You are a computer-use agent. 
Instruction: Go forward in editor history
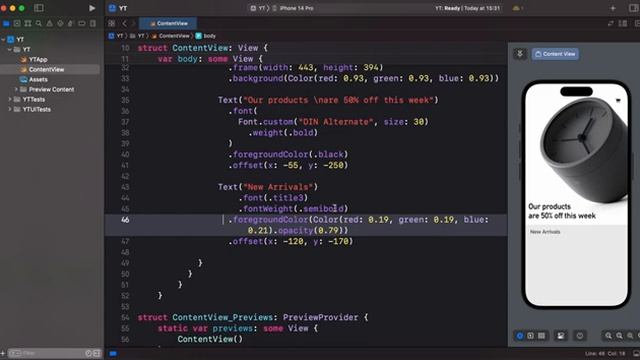[x=133, y=24]
